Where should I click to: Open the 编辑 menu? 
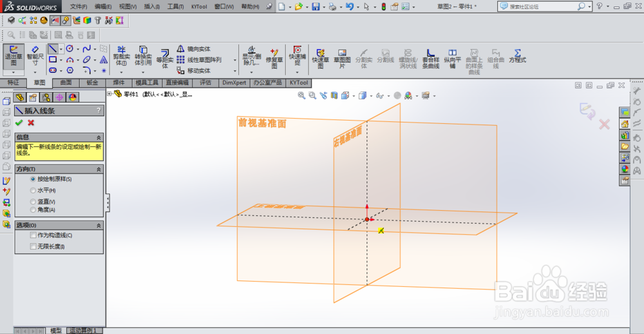pos(103,6)
